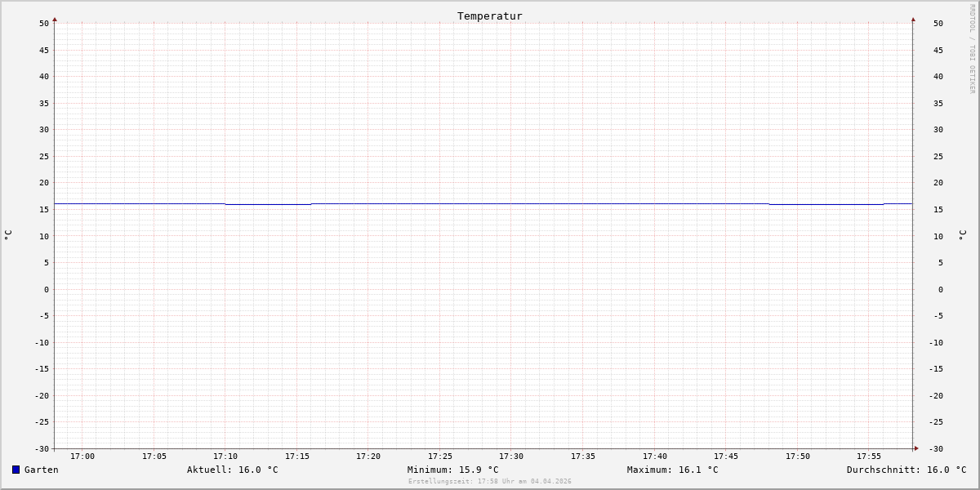Click the 17:15 time axis label
This screenshot has height=490, width=980.
pyautogui.click(x=297, y=457)
